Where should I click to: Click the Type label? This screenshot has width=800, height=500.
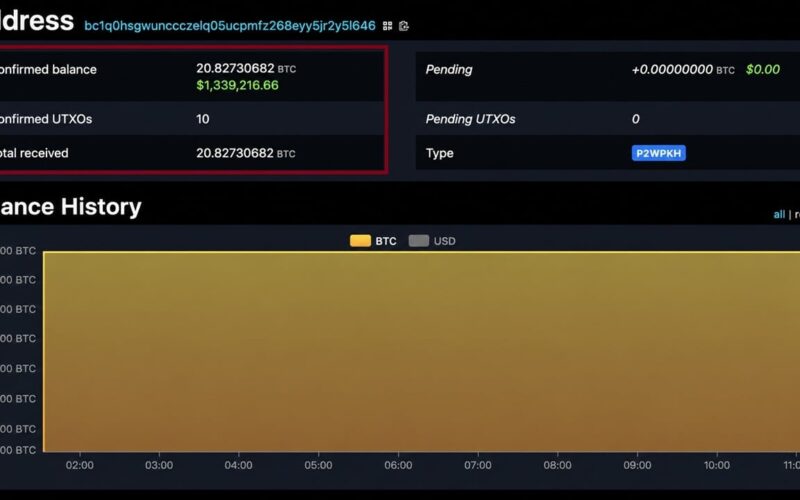click(x=439, y=153)
